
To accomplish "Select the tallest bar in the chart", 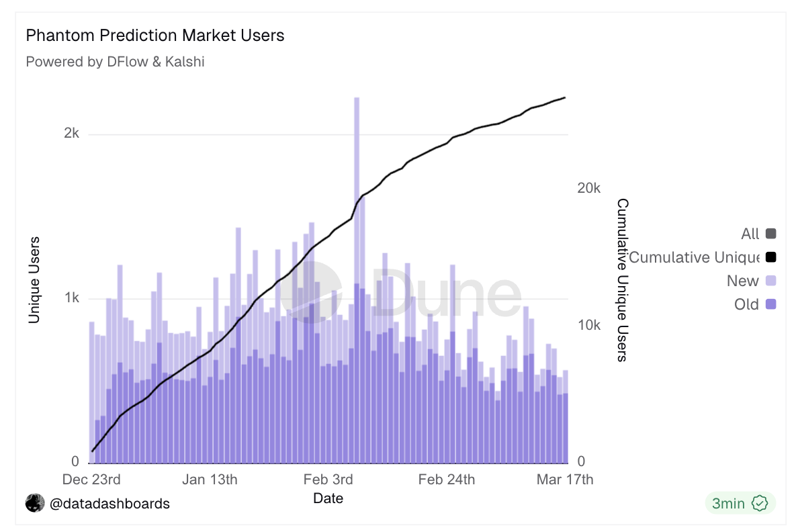I will pyautogui.click(x=357, y=202).
